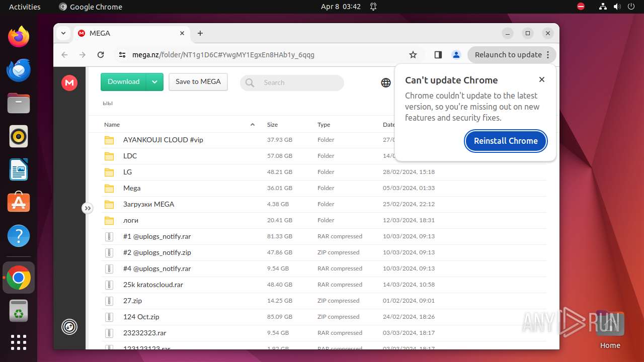
Task: Show Applications grid
Action: point(19,342)
